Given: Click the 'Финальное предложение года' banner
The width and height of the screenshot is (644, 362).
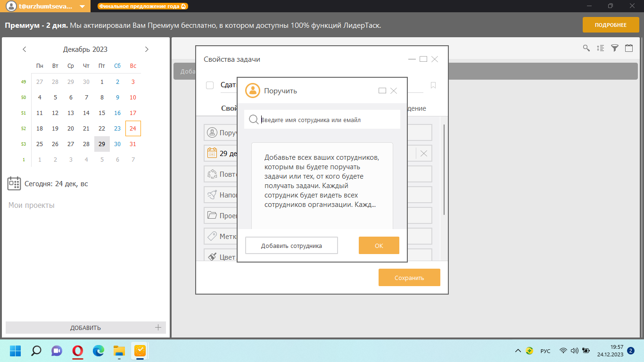Looking at the screenshot, I should coord(143,7).
